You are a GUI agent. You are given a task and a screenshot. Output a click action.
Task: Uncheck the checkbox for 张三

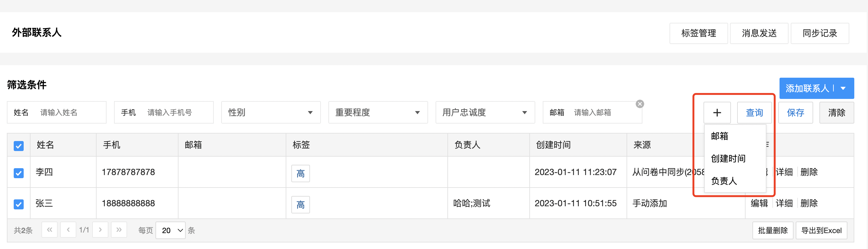pyautogui.click(x=18, y=204)
